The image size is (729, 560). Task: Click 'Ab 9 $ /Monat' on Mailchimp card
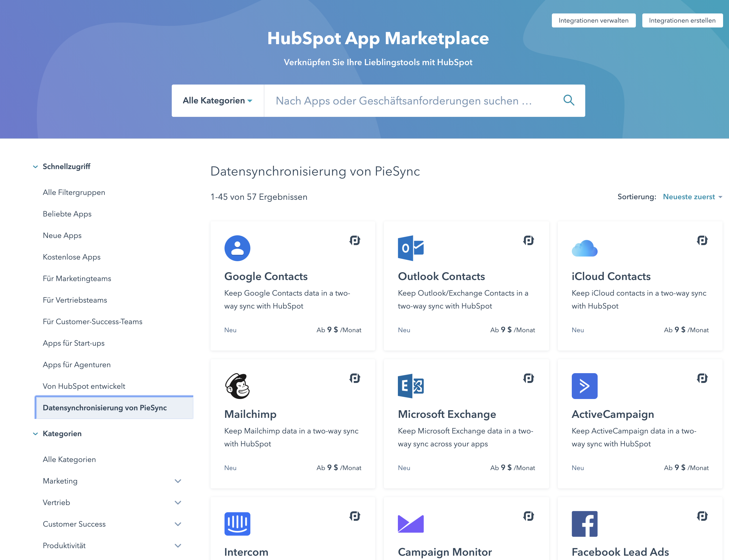tap(339, 468)
